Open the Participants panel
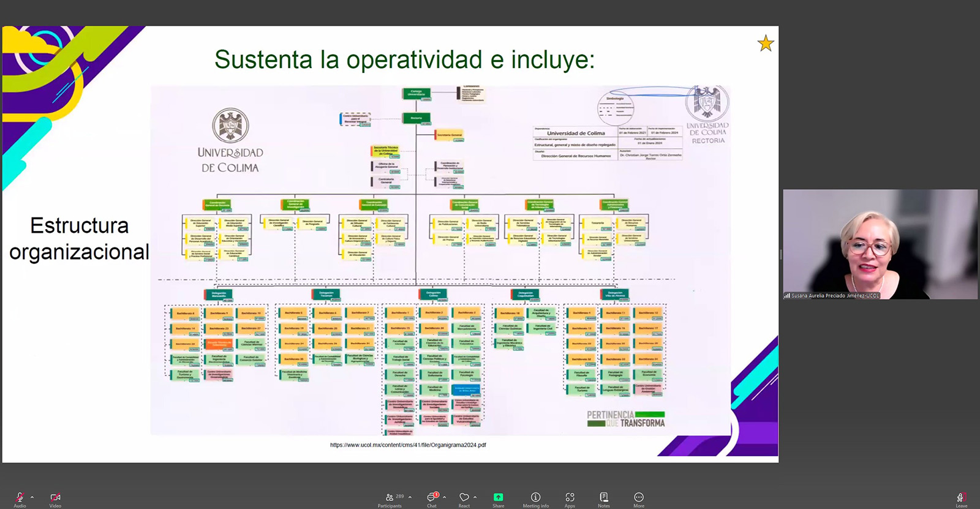 390,497
